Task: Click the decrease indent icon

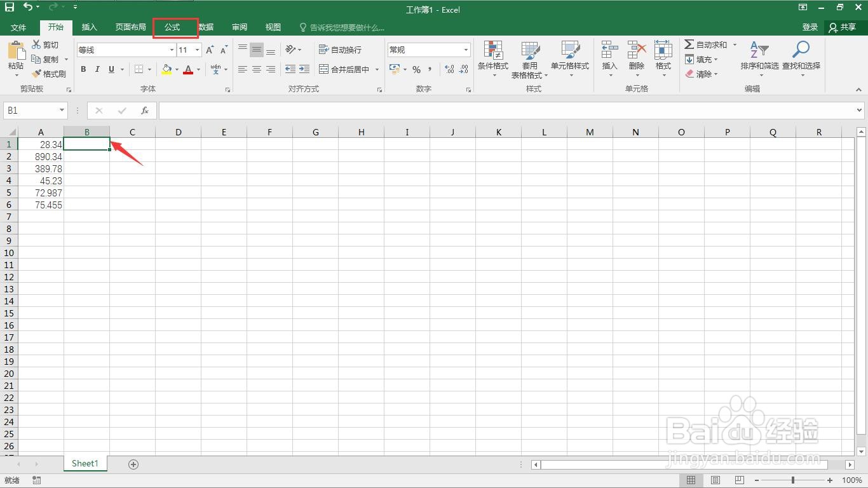Action: point(290,69)
